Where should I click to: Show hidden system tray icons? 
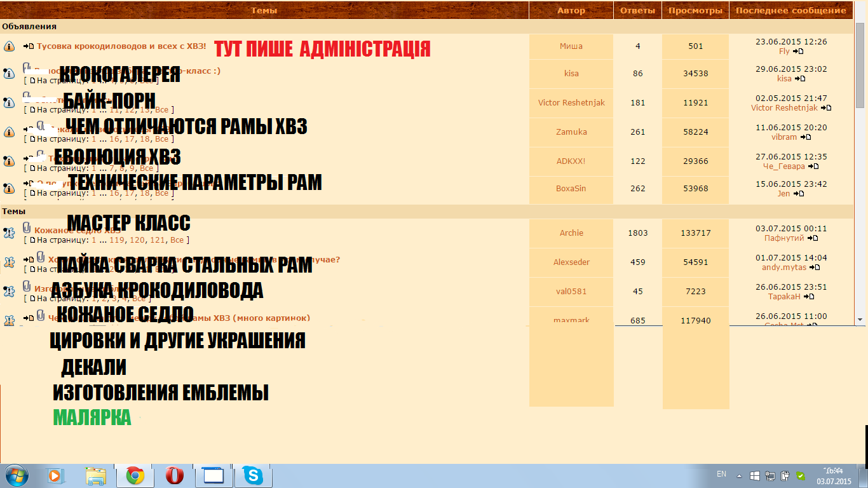739,475
